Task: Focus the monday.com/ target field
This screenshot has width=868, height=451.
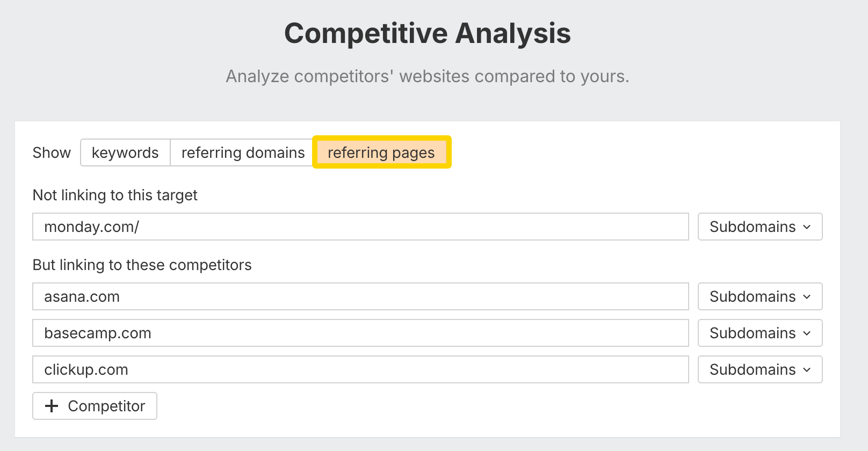Action: coord(360,227)
